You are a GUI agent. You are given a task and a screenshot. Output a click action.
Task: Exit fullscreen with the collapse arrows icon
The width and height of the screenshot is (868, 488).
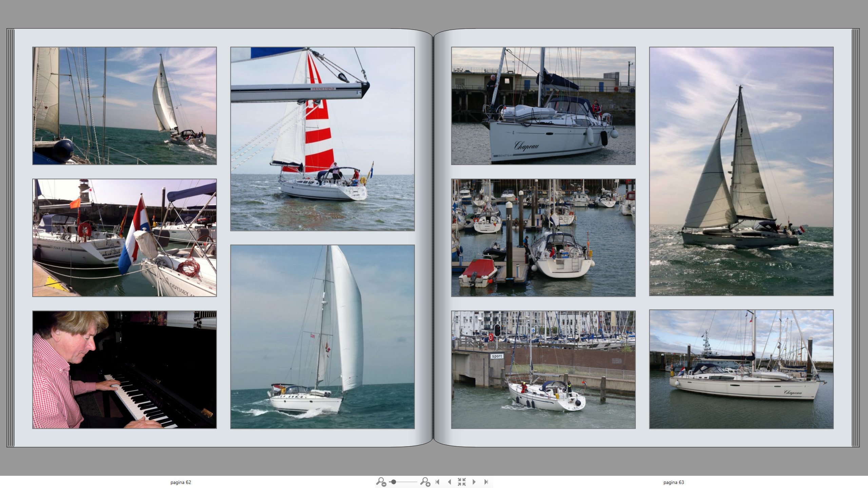coord(461,482)
